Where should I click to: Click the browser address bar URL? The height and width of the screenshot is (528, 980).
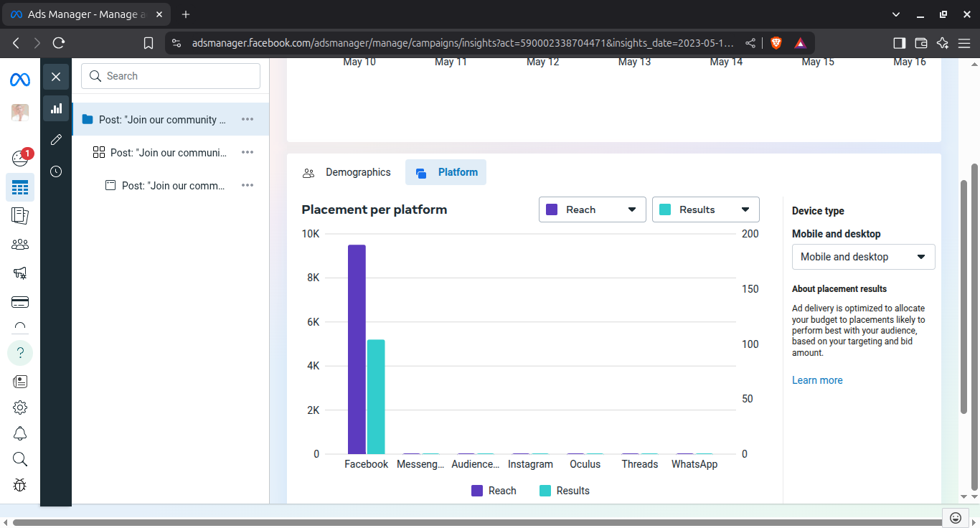463,43
